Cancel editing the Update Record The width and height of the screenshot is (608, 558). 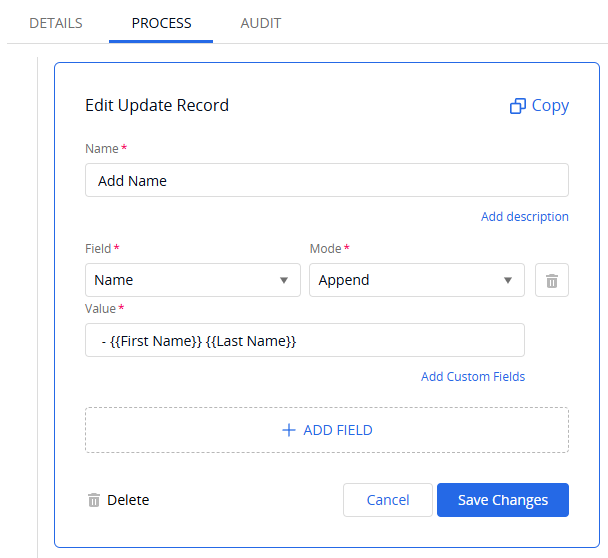(388, 500)
